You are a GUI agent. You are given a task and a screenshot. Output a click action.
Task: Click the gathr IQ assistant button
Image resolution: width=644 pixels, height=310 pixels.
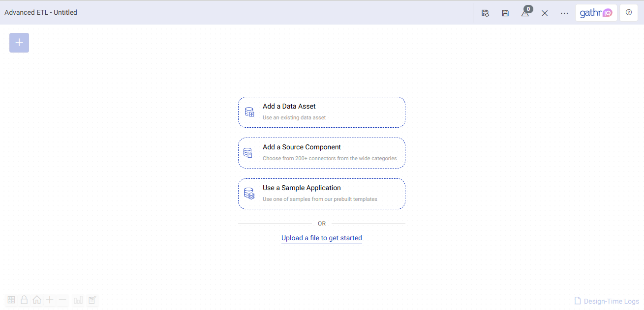[x=596, y=13]
